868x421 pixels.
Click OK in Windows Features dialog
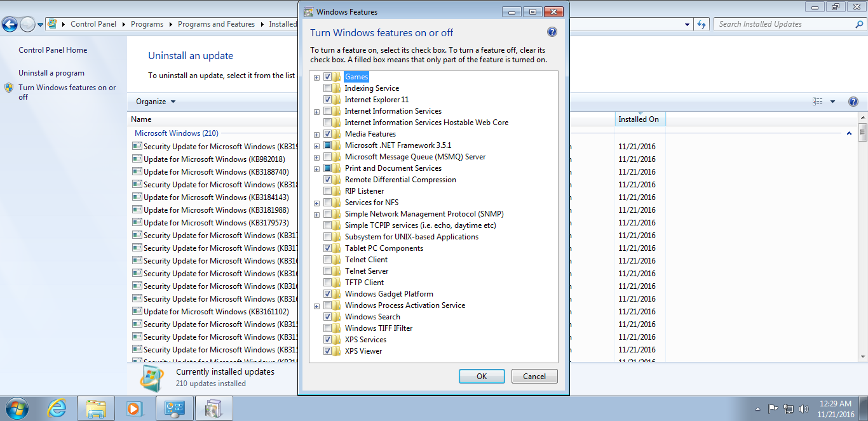coord(482,376)
